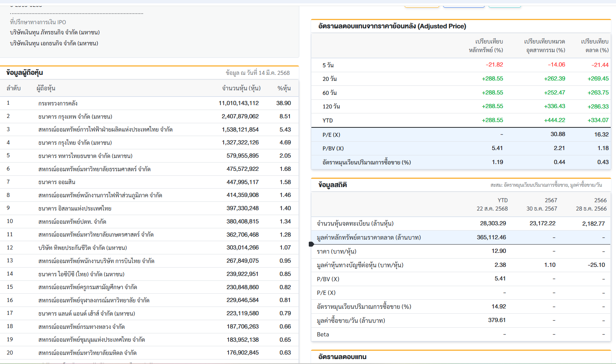Click 5-day return value '-21.82'
This screenshot has width=616, height=364.
tap(494, 65)
